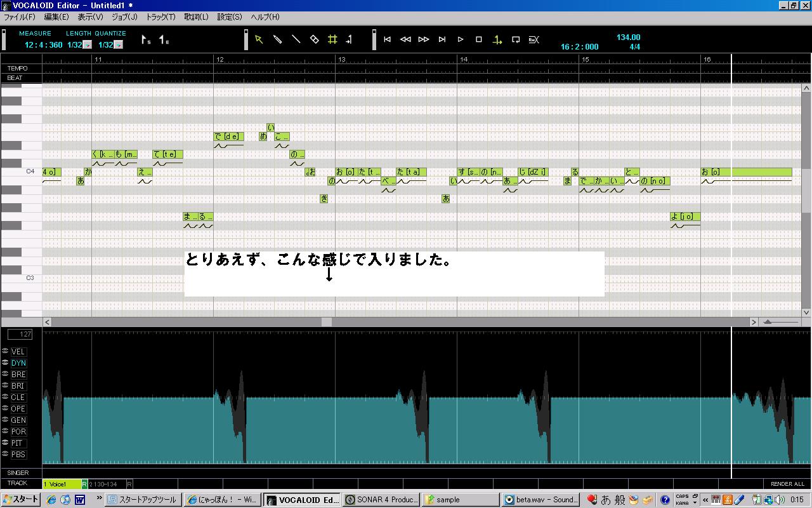Switch to SONAR 4 Producer taskbar button
The image size is (812, 508).
pyautogui.click(x=381, y=500)
